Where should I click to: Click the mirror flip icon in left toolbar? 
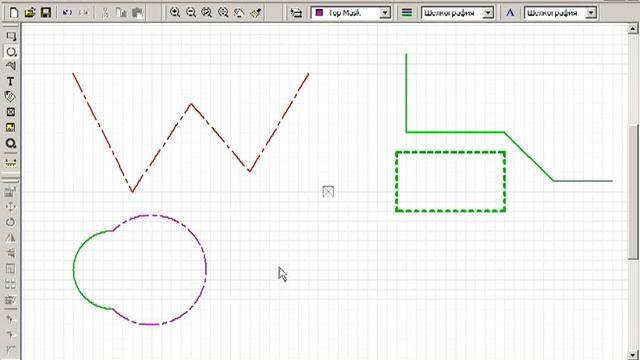click(x=11, y=238)
